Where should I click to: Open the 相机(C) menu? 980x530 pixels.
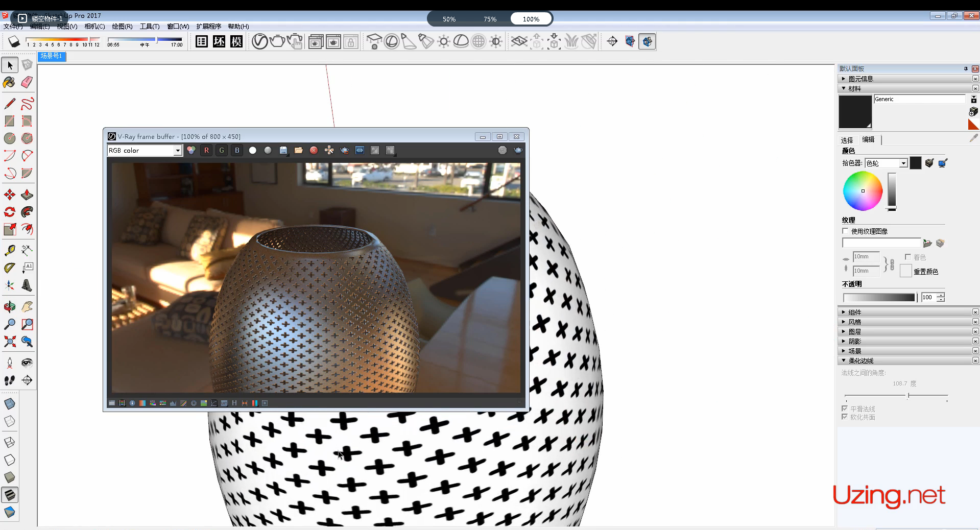coord(94,26)
